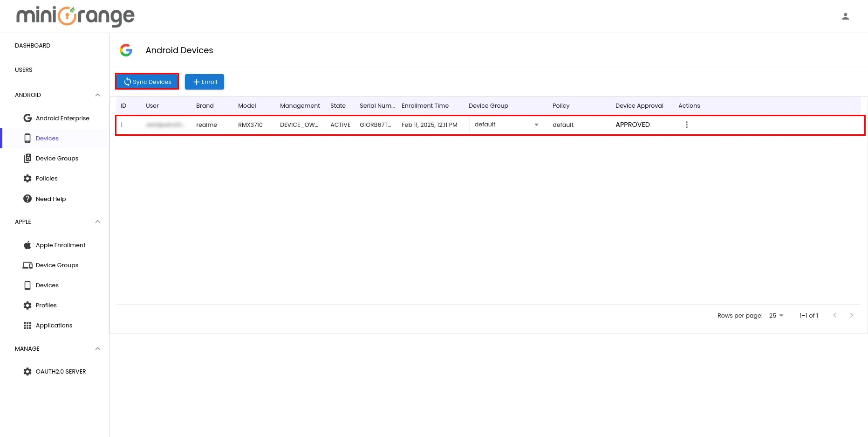The image size is (868, 437).
Task: Click the Enroll button
Action: tap(204, 82)
